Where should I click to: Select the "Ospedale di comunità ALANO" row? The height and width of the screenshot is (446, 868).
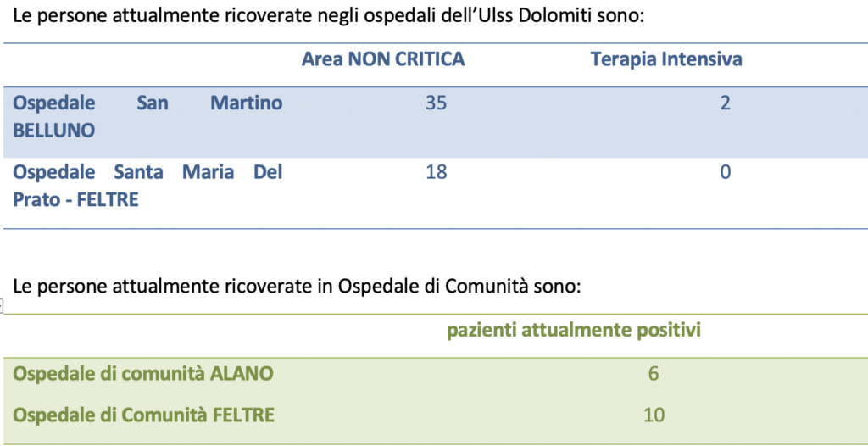point(143,374)
